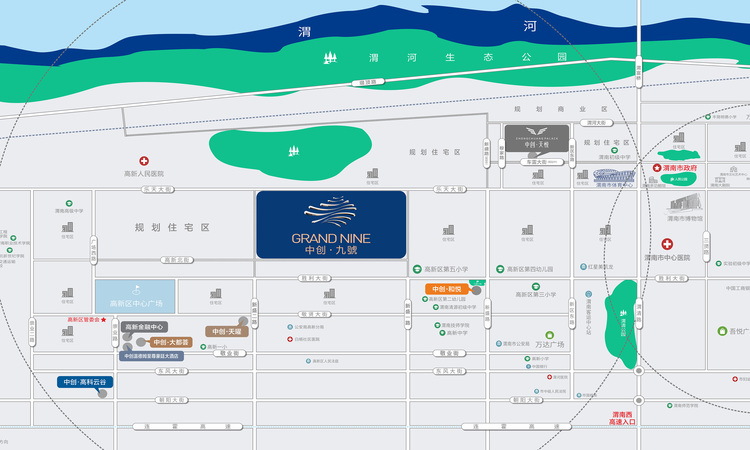Click the tree icon in 渭清公园 green area
Viewport: 750px width, 450px height.
[x=623, y=313]
